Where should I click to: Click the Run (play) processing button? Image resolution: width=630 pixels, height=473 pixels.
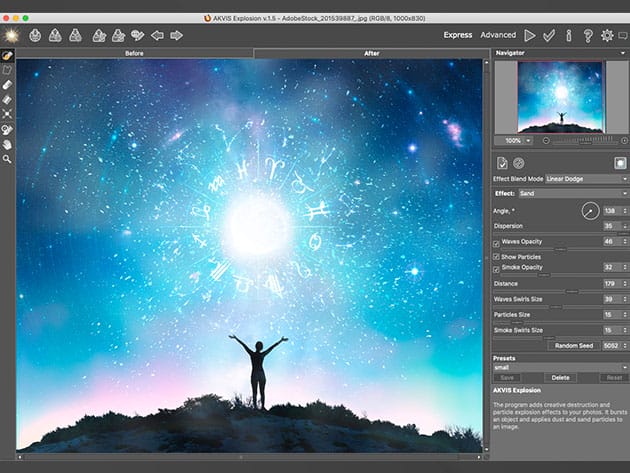(x=530, y=35)
